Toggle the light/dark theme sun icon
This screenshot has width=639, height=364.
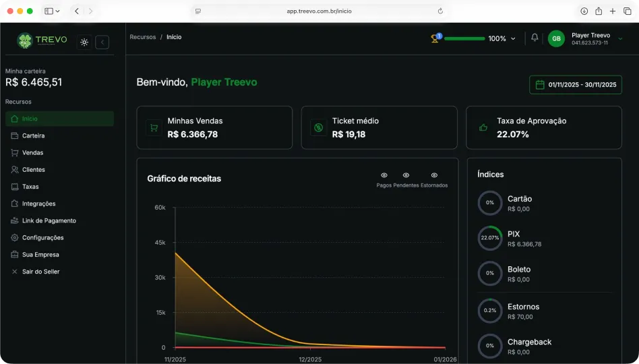pos(84,42)
